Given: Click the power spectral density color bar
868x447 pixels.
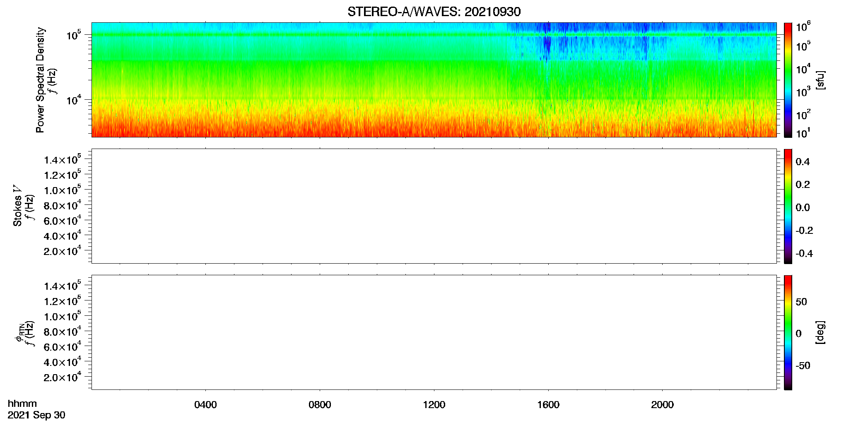Looking at the screenshot, I should (788, 80).
